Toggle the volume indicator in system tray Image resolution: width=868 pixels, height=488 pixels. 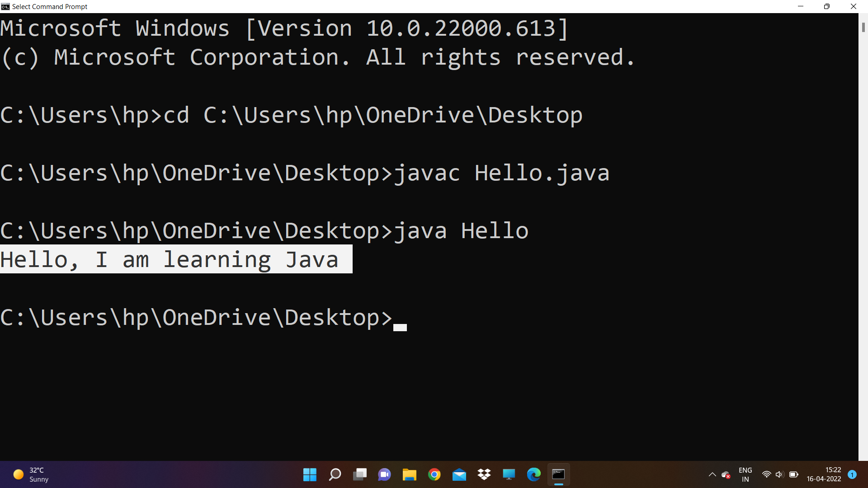(x=780, y=474)
